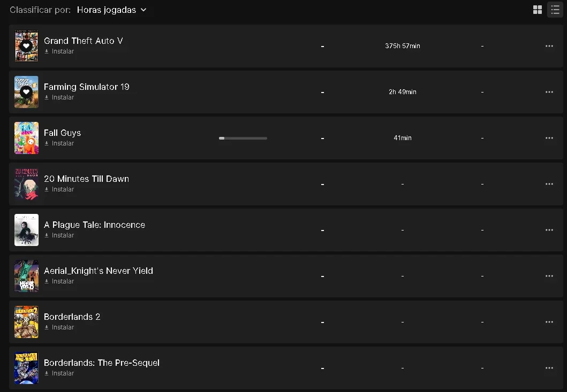Switch to grid view layout
567x392 pixels.
tap(538, 10)
